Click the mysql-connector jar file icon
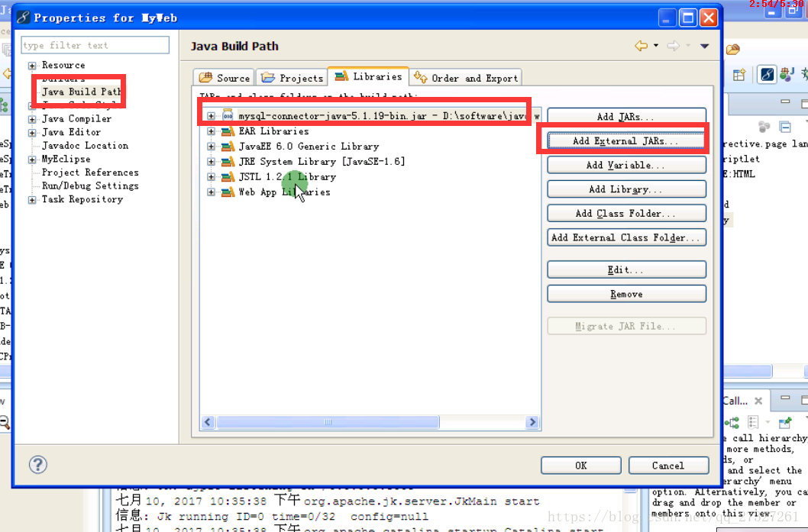 (228, 115)
